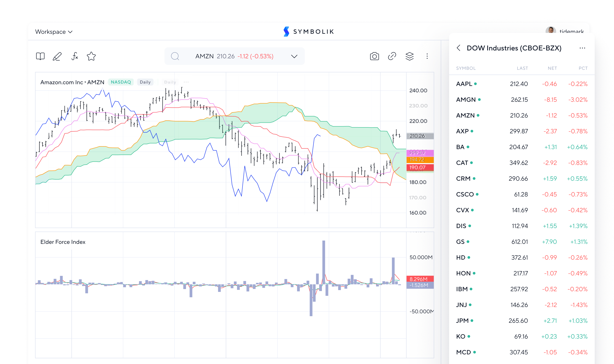
Task: Click the pink 259.52 price label
Action: (420, 153)
